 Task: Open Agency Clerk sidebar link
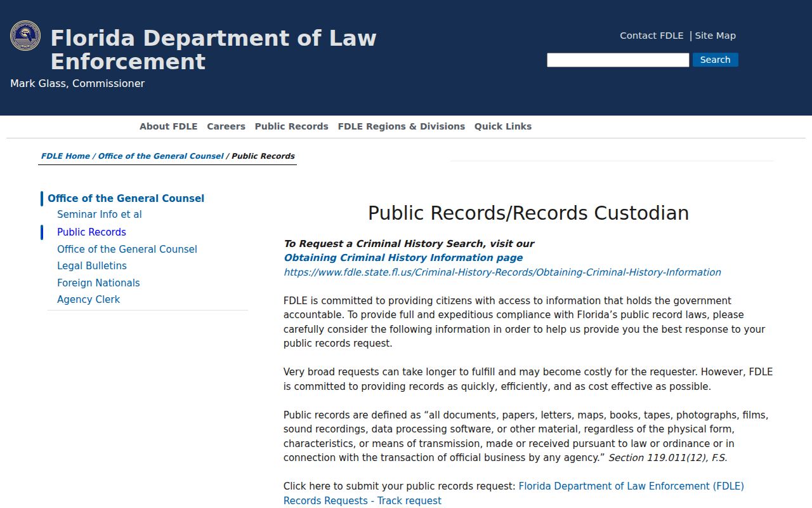tap(88, 300)
